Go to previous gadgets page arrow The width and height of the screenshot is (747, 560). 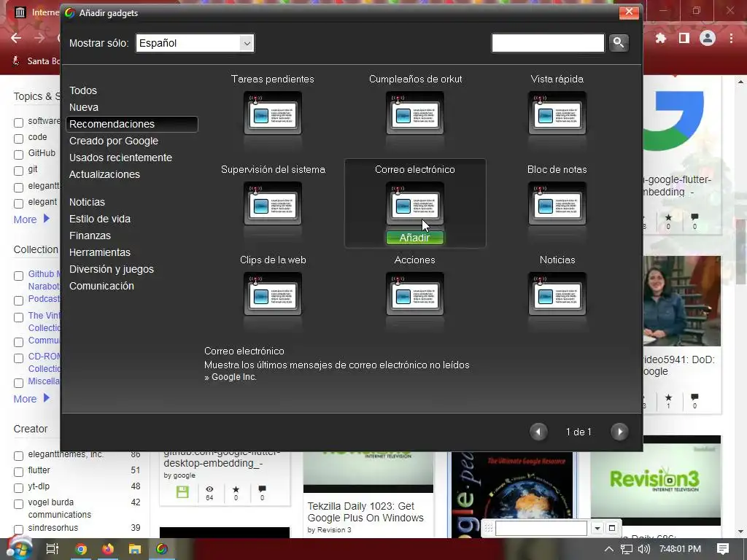(x=538, y=432)
